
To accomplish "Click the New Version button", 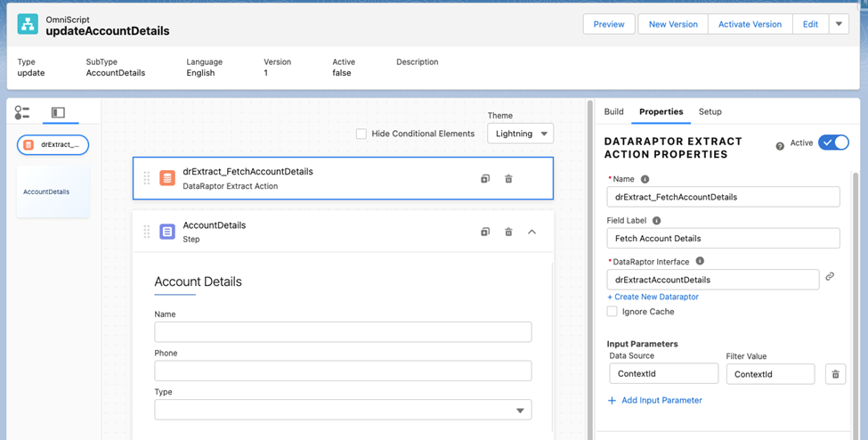I will pyautogui.click(x=673, y=24).
